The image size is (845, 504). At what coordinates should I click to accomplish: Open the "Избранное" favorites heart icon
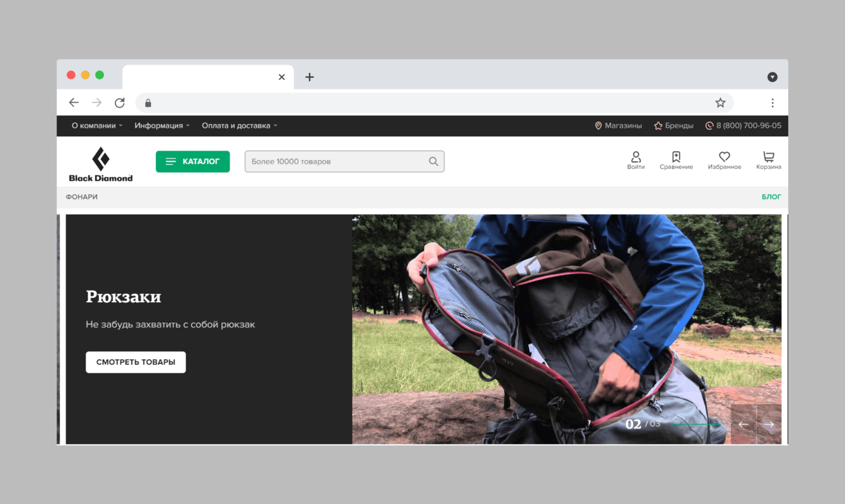(725, 161)
